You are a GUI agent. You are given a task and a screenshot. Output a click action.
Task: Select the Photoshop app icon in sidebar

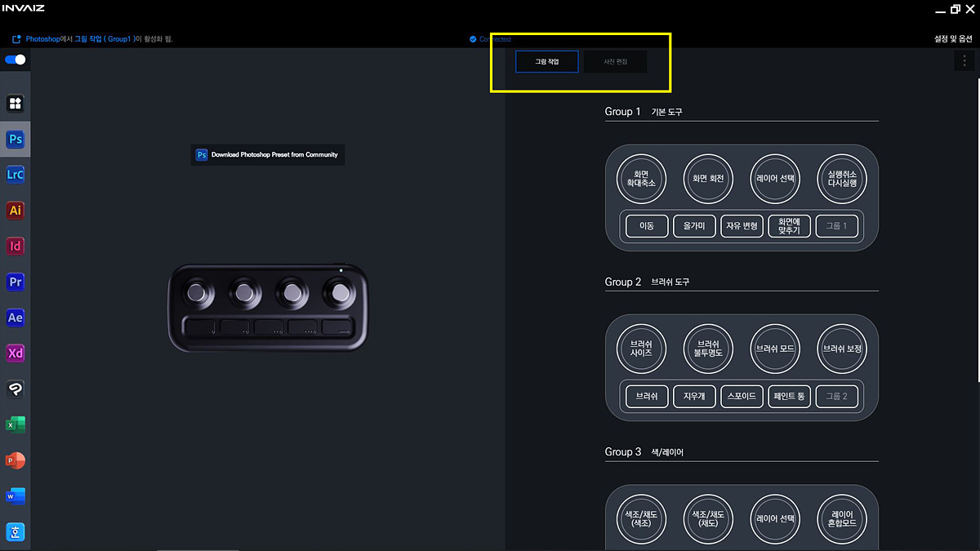coord(16,140)
